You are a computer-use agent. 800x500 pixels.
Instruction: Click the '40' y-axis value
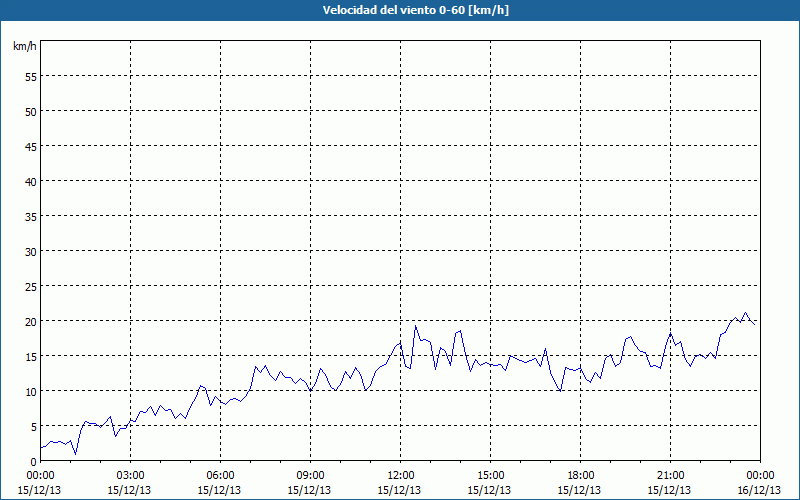tap(31, 181)
